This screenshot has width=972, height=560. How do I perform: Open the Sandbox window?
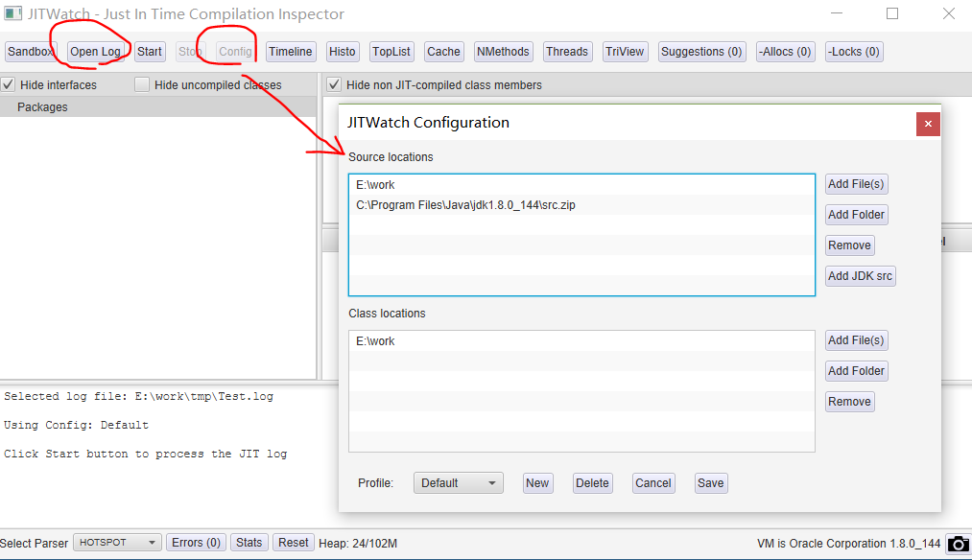31,52
